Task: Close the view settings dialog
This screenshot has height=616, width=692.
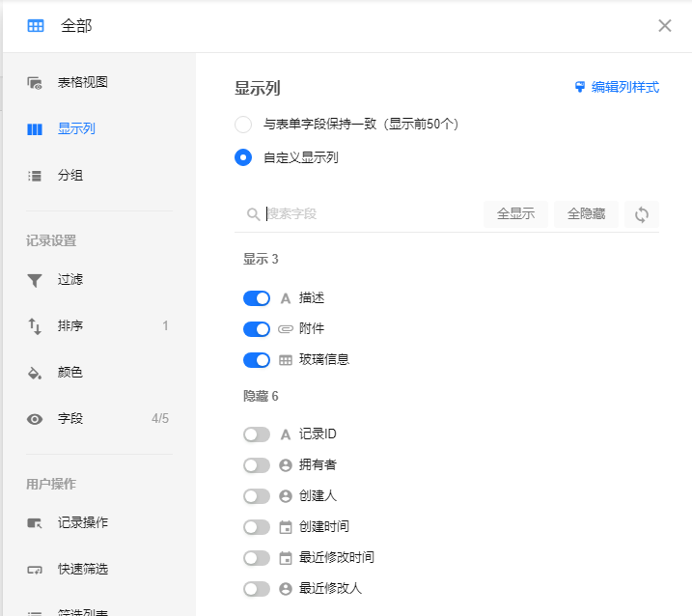Action: click(665, 26)
